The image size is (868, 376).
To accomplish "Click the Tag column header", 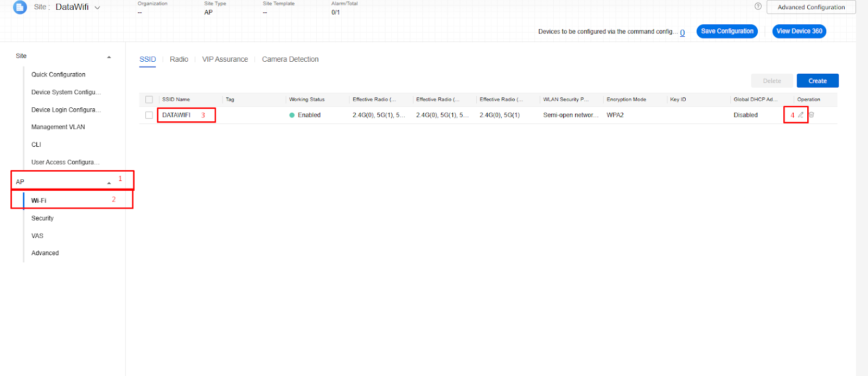I will (x=230, y=100).
